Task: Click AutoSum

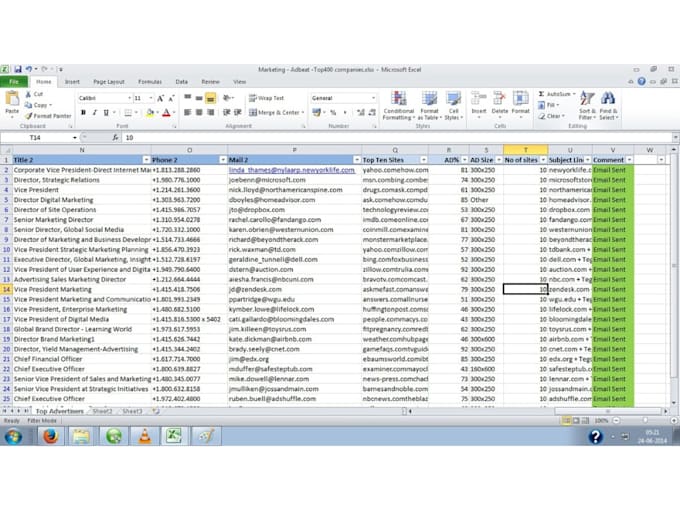Action: [x=556, y=94]
